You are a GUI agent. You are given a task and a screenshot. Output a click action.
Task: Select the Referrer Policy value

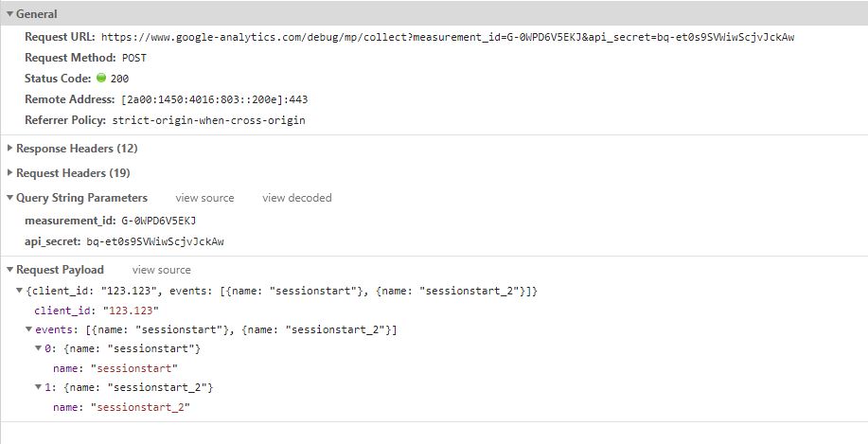pos(208,120)
